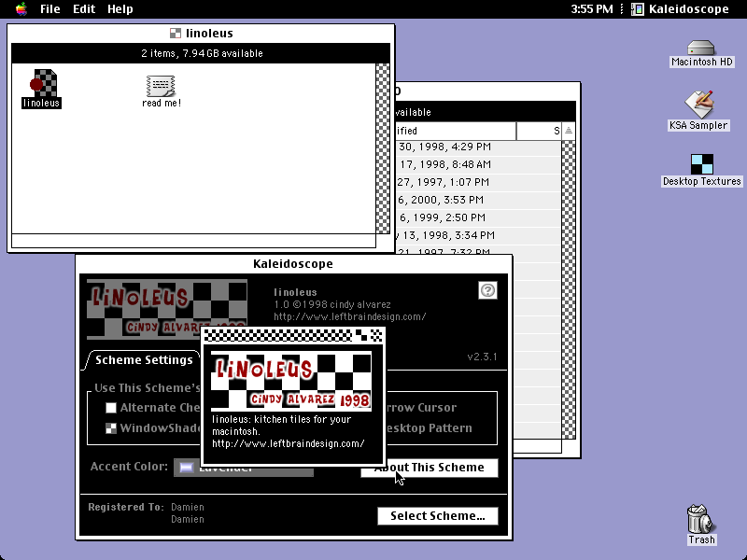Screen dimensions: 747x560
Task: Click the leftbraindesign URL in the about popup
Action: click(x=289, y=444)
